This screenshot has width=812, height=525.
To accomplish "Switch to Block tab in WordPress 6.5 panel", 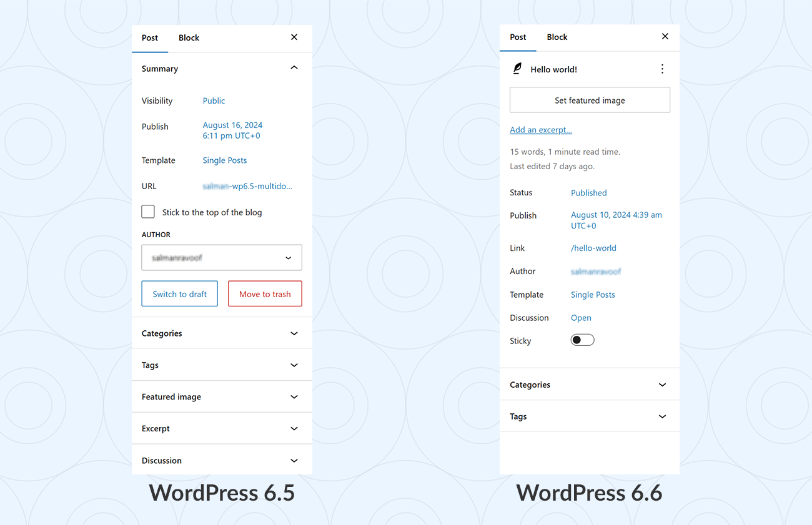I will coord(189,38).
